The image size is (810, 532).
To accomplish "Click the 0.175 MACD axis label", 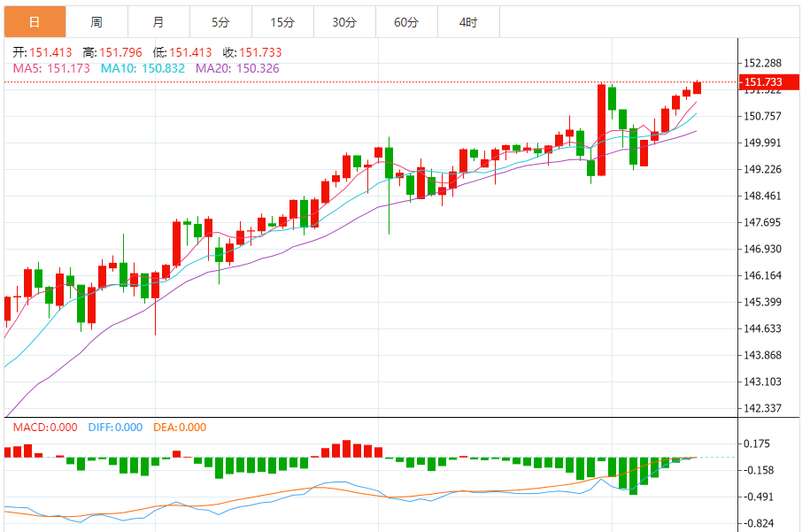I will click(x=757, y=443).
